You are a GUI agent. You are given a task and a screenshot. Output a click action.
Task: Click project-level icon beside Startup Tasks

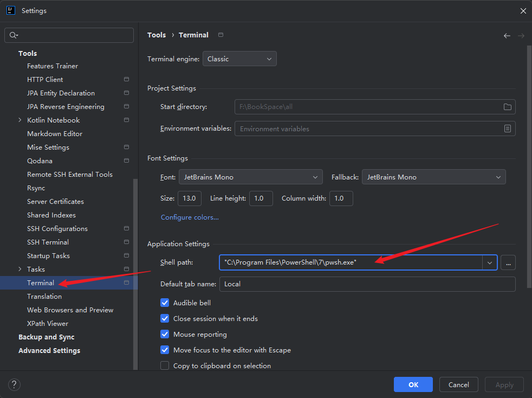tap(127, 255)
